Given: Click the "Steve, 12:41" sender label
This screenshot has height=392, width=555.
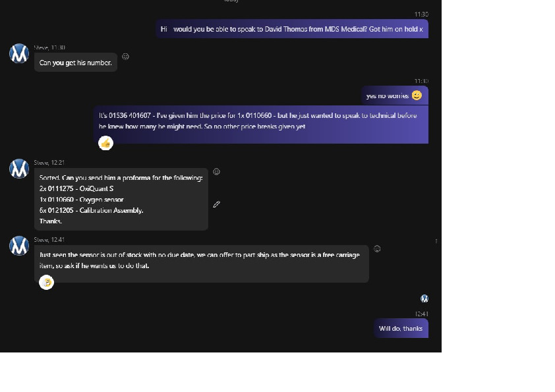Looking at the screenshot, I should click(49, 240).
